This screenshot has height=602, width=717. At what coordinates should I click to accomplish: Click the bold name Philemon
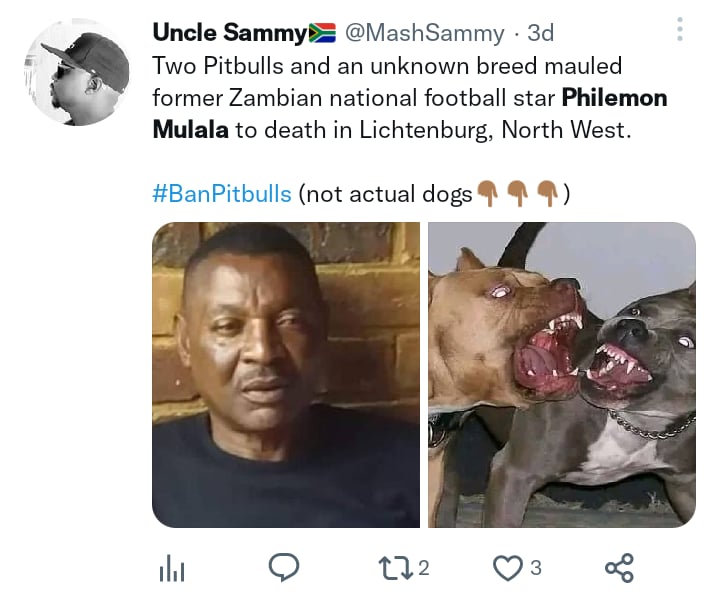pos(615,98)
